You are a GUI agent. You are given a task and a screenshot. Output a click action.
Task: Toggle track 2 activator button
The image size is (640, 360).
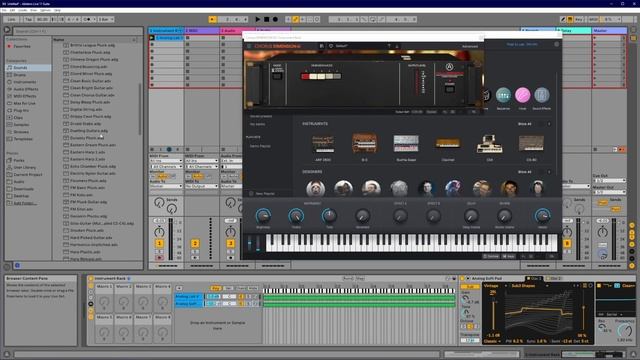[195, 244]
